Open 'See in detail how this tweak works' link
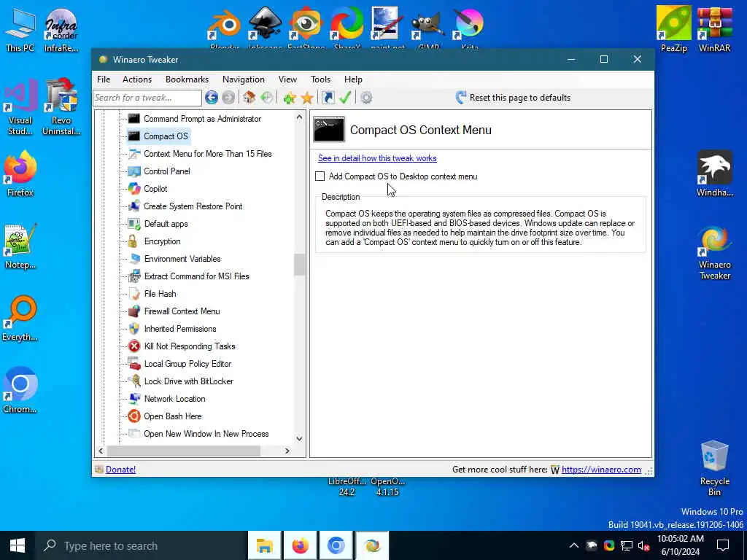 click(x=377, y=158)
